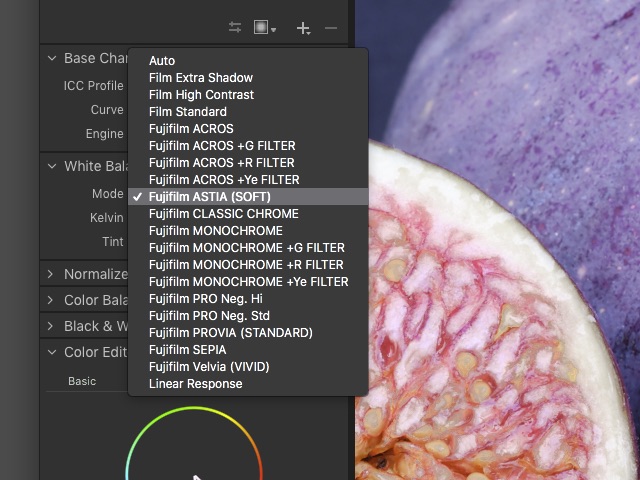Choose Film Extra Shadow curve

tap(200, 78)
